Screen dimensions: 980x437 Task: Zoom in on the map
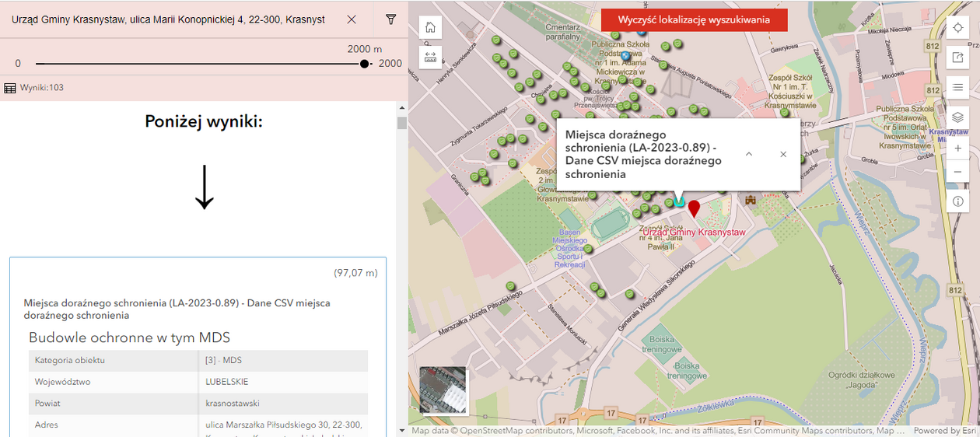click(957, 148)
